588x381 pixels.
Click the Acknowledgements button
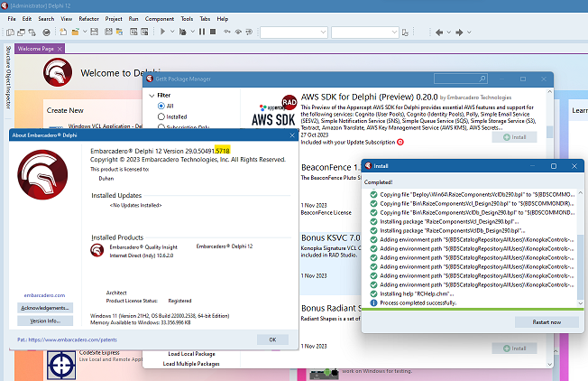pos(45,308)
